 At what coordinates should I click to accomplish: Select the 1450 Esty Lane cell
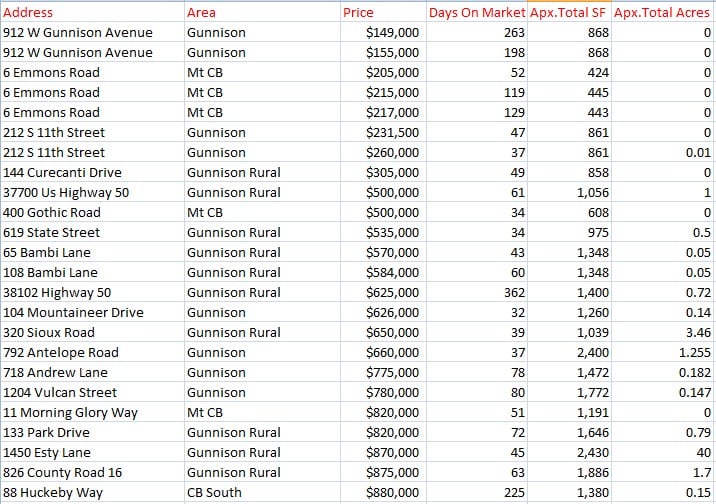click(92, 452)
